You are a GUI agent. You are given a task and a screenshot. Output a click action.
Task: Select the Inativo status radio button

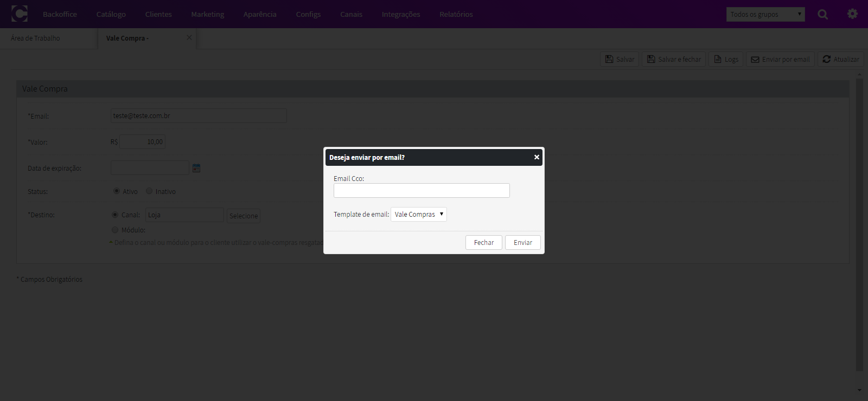coord(149,191)
